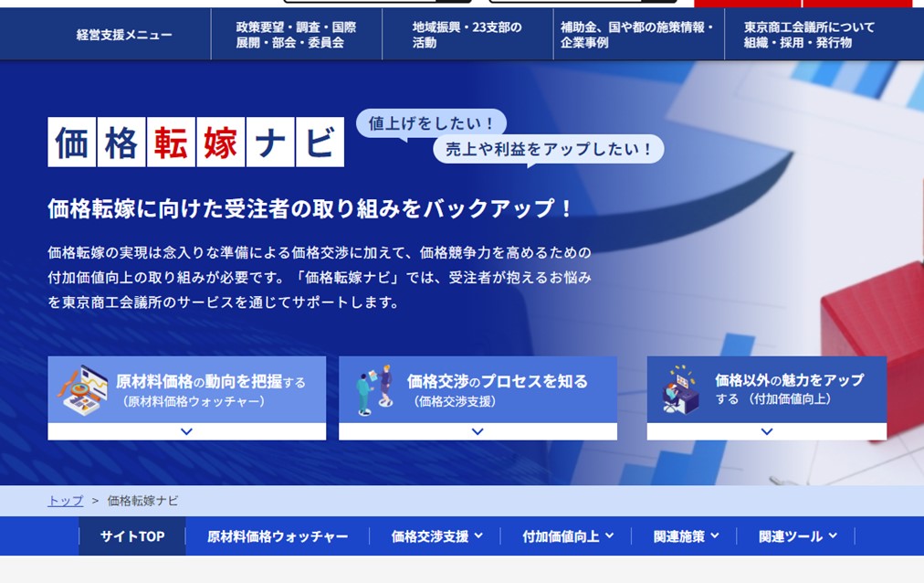Click the added-value desk worker icon
Viewport: 924px width, 583px height.
681,389
